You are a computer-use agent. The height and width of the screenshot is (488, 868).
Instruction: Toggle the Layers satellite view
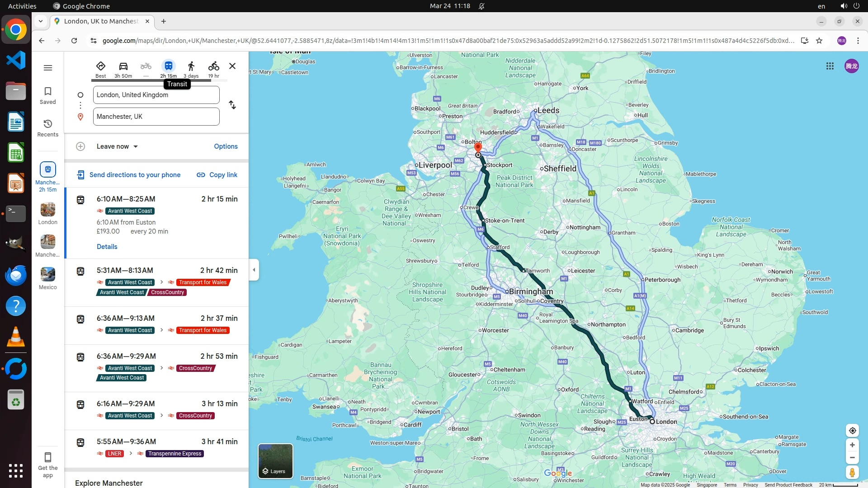[x=275, y=461]
